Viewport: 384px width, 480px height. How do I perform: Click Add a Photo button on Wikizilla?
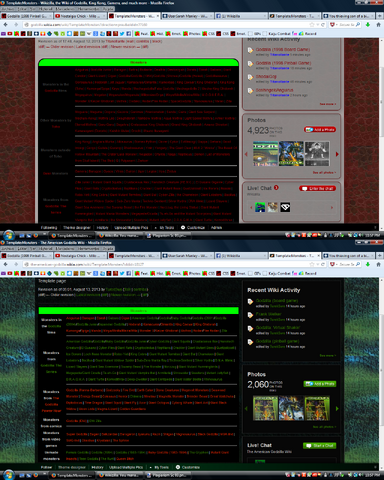coord(320,129)
